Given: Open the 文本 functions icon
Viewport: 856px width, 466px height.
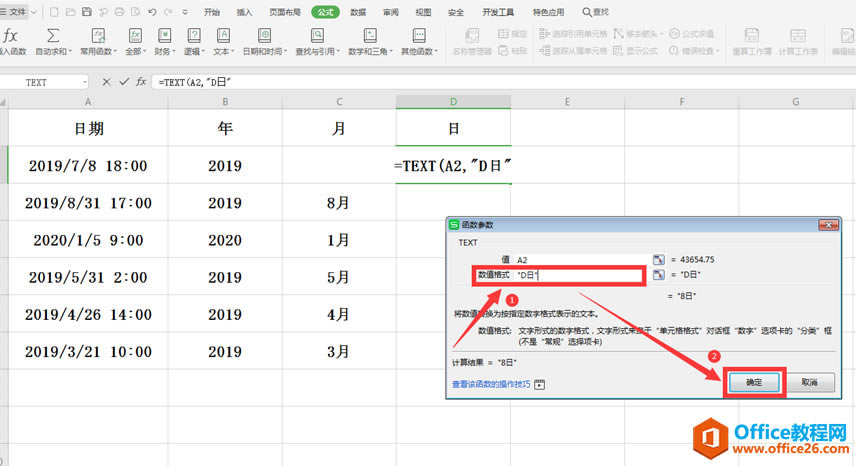Looking at the screenshot, I should click(223, 36).
